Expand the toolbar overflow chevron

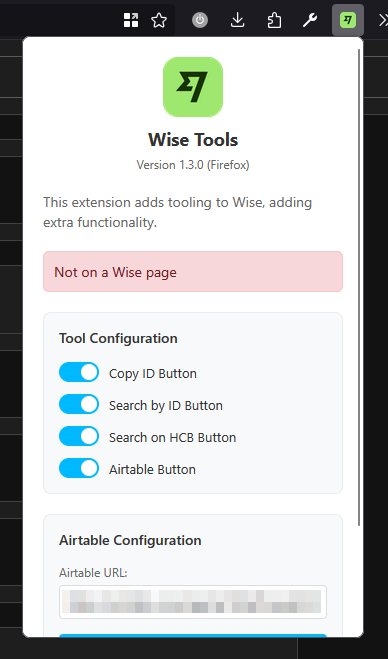tap(383, 20)
